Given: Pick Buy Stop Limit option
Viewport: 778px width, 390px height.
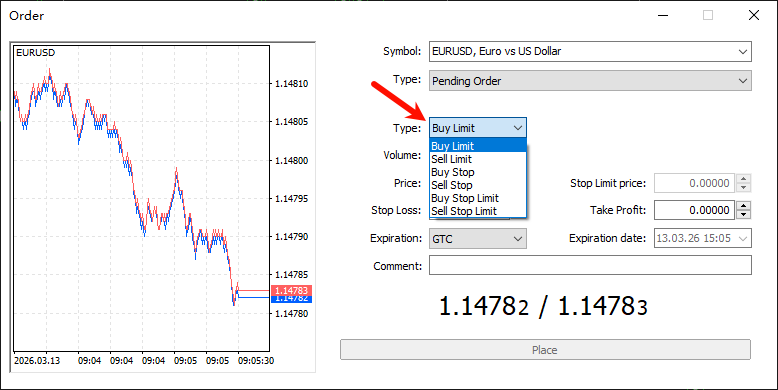Looking at the screenshot, I should 477,198.
